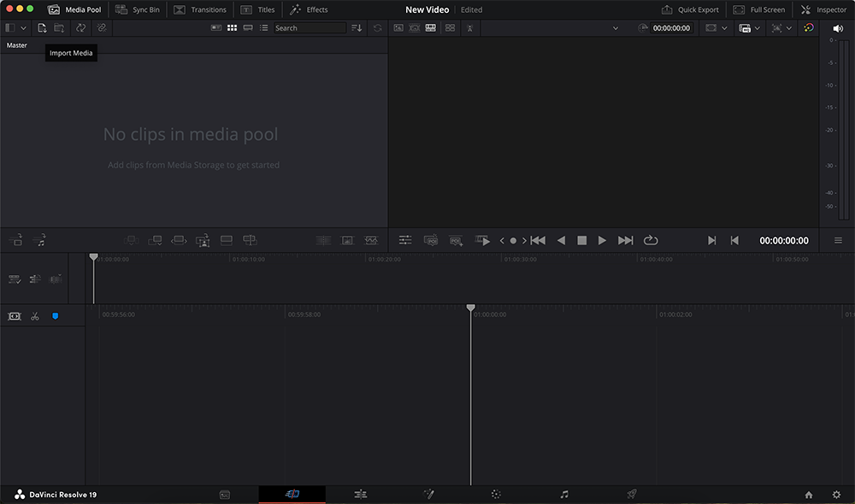Open the Deliver page

click(x=631, y=494)
